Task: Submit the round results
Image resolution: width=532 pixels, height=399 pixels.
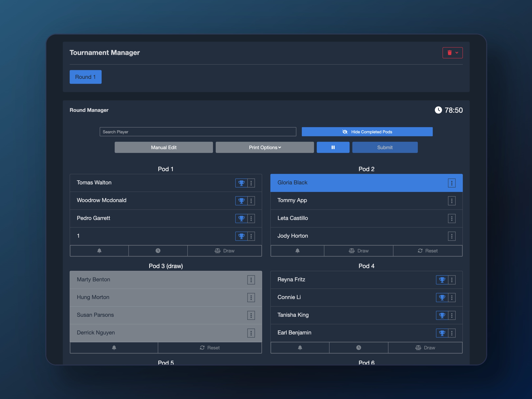Action: (x=385, y=147)
